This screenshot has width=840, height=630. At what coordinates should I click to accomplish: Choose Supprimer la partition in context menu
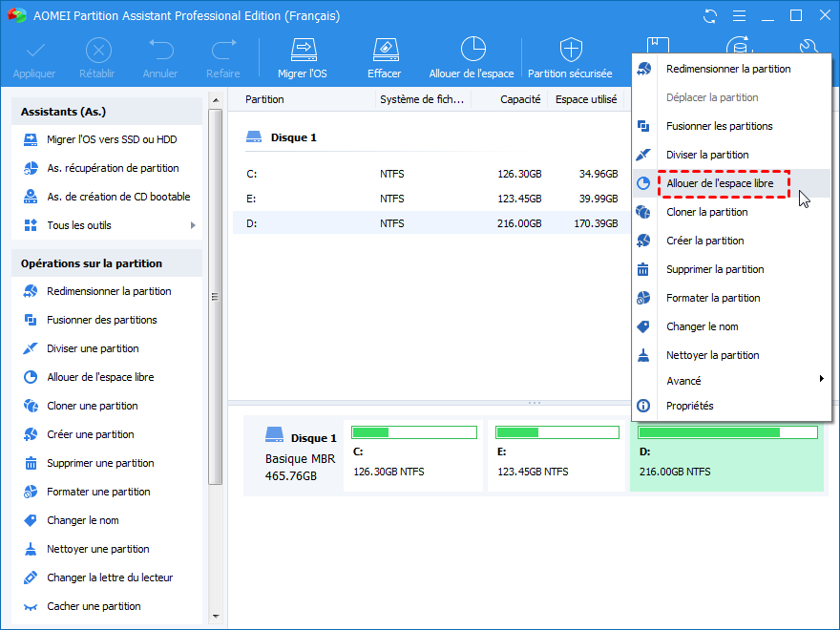coord(731,269)
